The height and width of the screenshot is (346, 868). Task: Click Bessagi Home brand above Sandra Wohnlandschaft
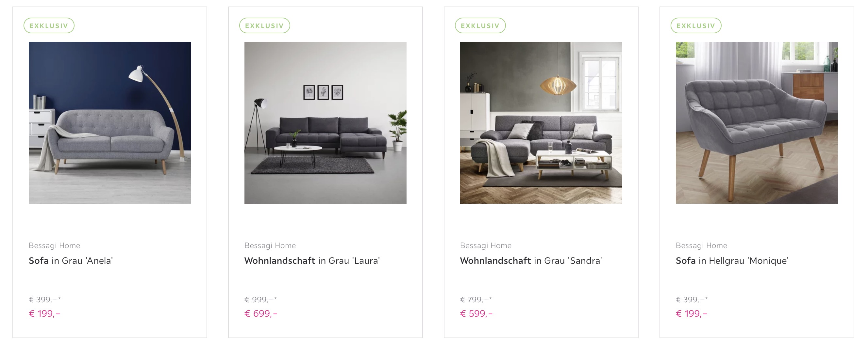[x=486, y=245]
